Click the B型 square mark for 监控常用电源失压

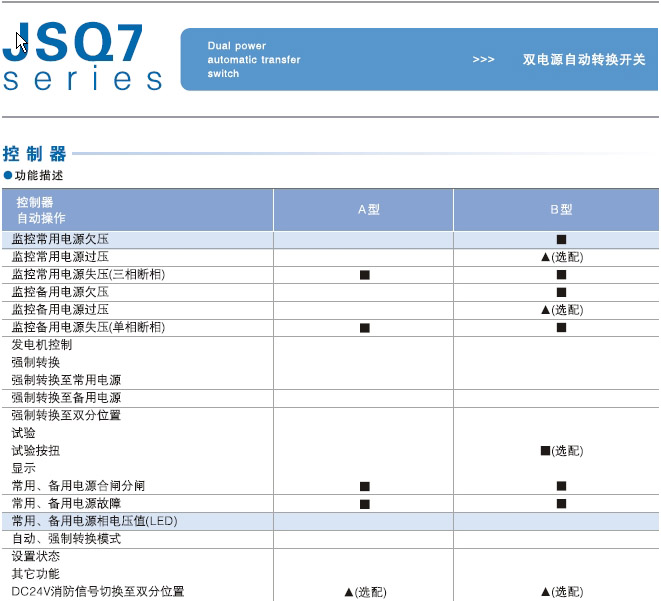click(x=561, y=275)
